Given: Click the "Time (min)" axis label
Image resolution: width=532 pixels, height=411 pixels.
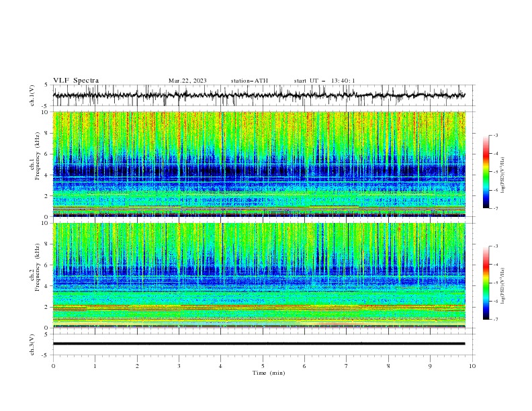Looking at the screenshot, I should [x=269, y=373].
